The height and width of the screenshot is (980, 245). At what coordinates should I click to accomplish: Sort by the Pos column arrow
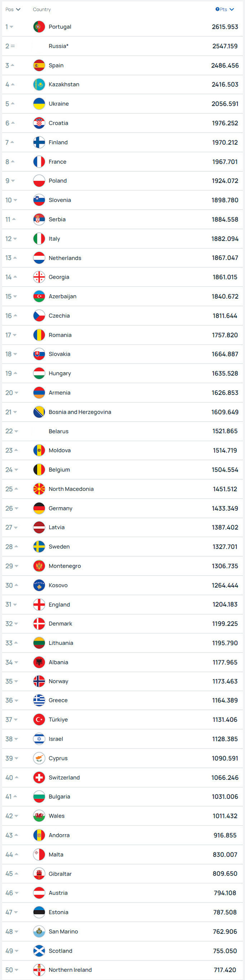click(18, 9)
